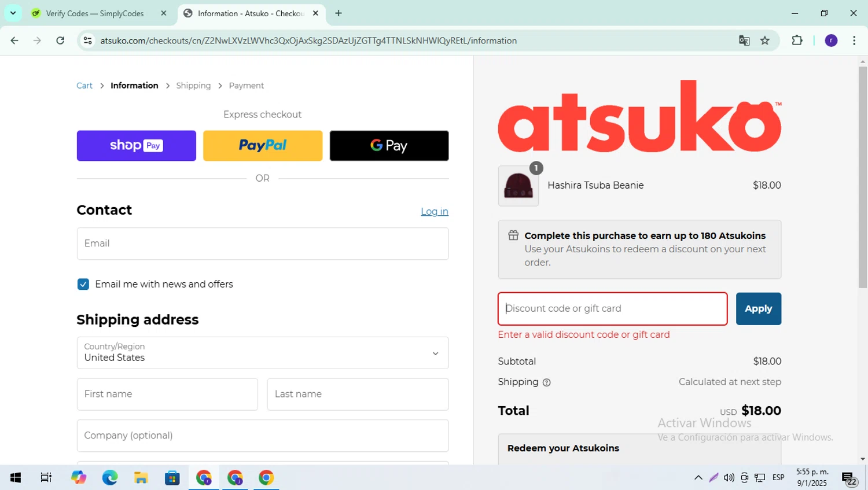Open site information icon in address bar
868x490 pixels.
click(x=88, y=40)
